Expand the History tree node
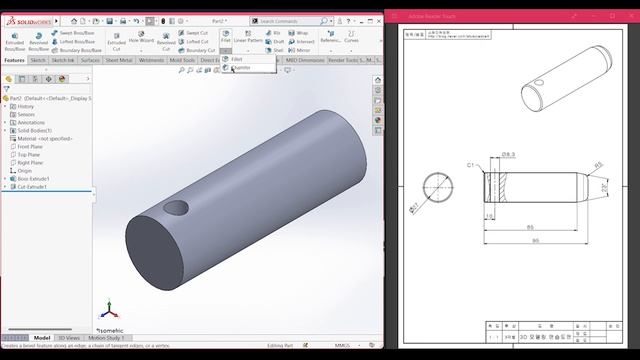 pos(5,106)
